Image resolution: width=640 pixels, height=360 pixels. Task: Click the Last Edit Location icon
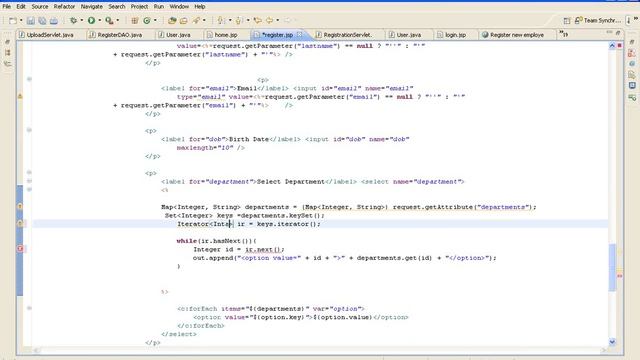point(257,20)
